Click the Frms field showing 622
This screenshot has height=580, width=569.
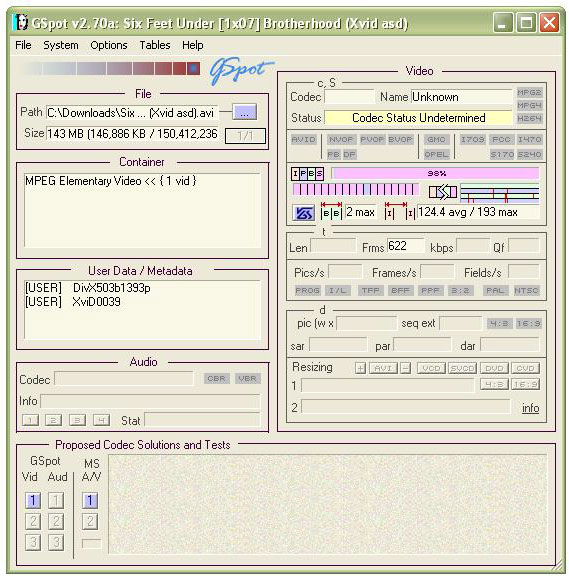coord(405,246)
